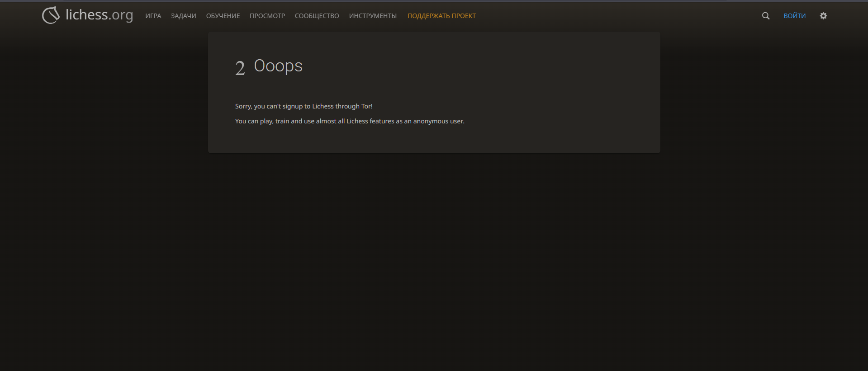Click the .org part of the site name

point(121,15)
